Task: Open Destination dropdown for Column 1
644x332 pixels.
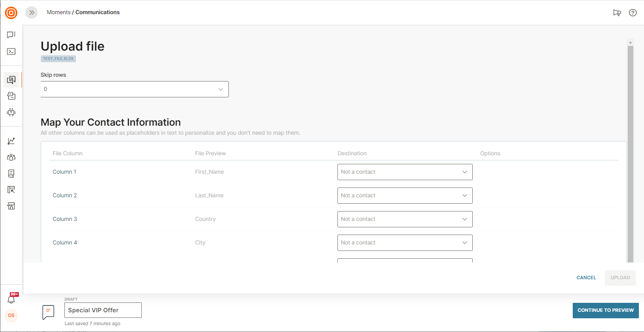Action: pyautogui.click(x=404, y=172)
